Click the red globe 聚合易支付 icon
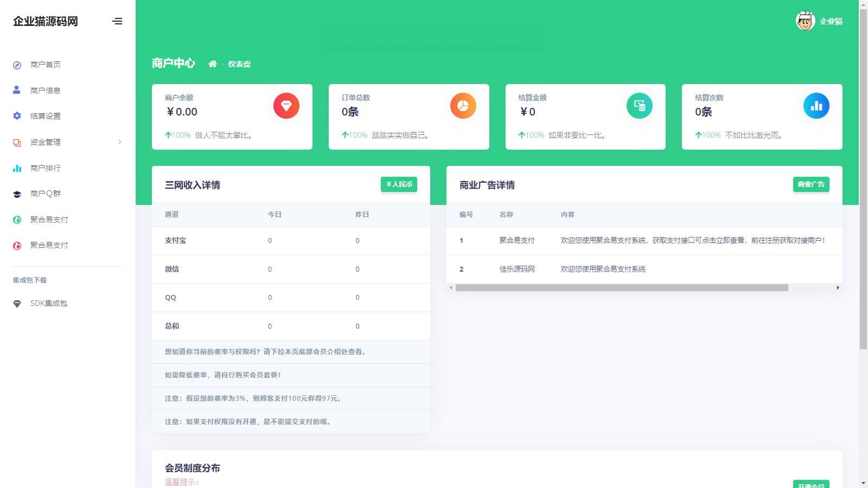The width and height of the screenshot is (868, 488). [17, 246]
